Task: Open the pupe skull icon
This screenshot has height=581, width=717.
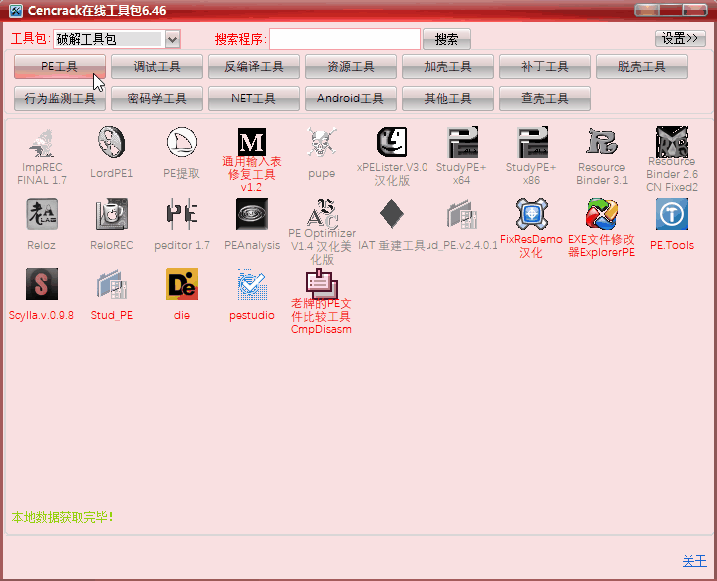Action: point(321,142)
